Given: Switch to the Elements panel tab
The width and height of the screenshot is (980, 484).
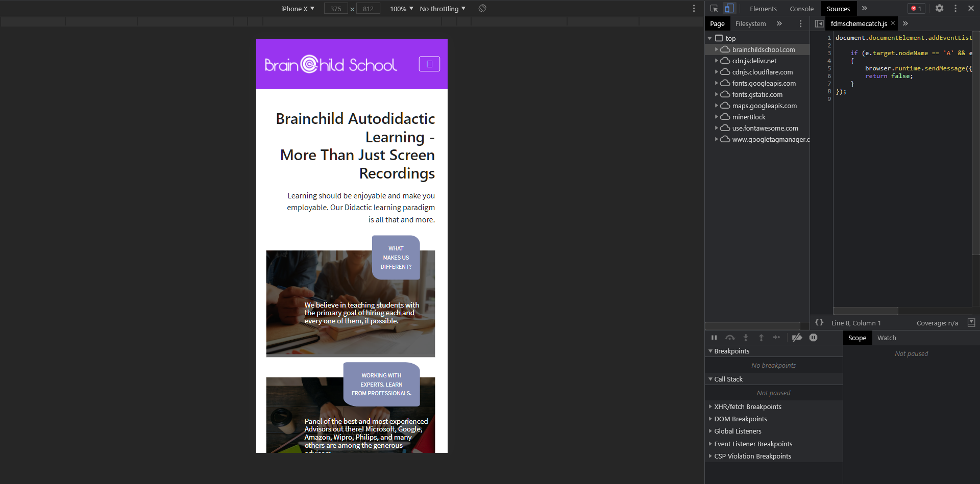Looking at the screenshot, I should click(763, 9).
